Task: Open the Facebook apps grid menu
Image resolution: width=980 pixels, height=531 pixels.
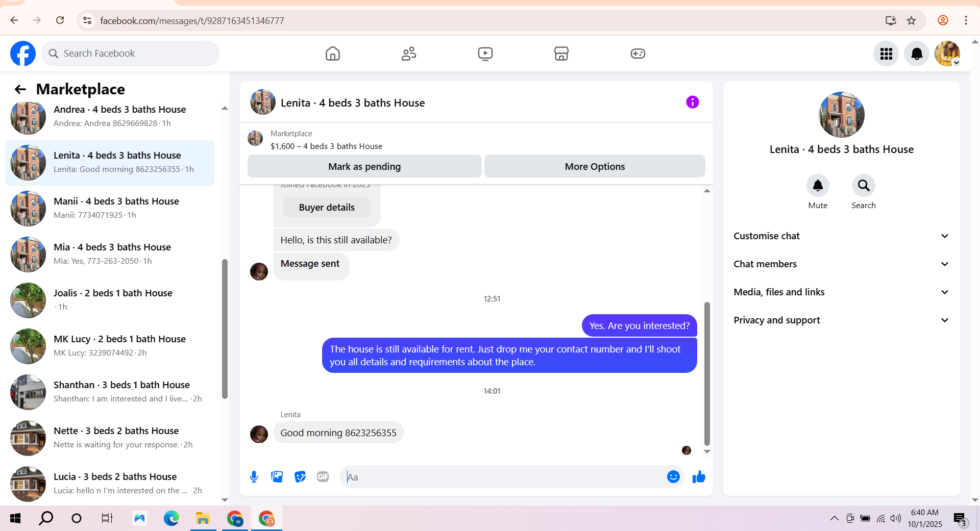Action: click(886, 54)
